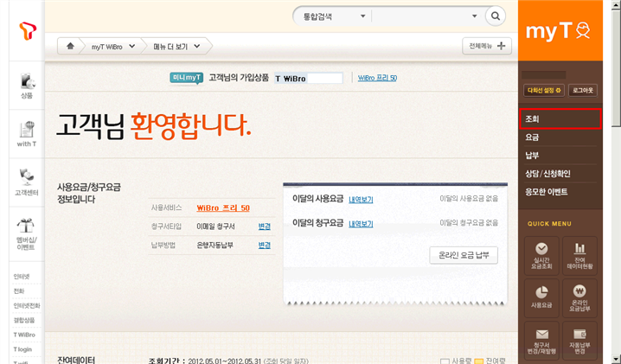The image size is (621, 364).
Task: Click the 이달의 사용요금 없음 text
Action: (x=469, y=199)
